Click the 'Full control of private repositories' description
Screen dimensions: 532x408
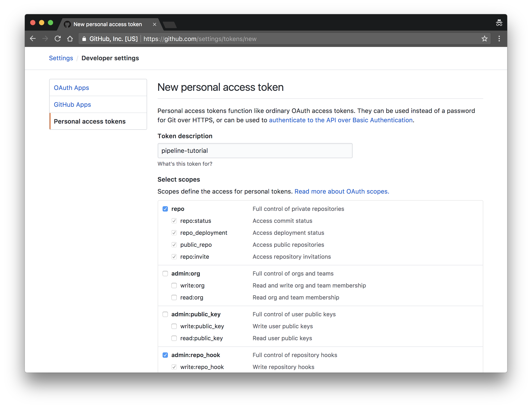(298, 209)
